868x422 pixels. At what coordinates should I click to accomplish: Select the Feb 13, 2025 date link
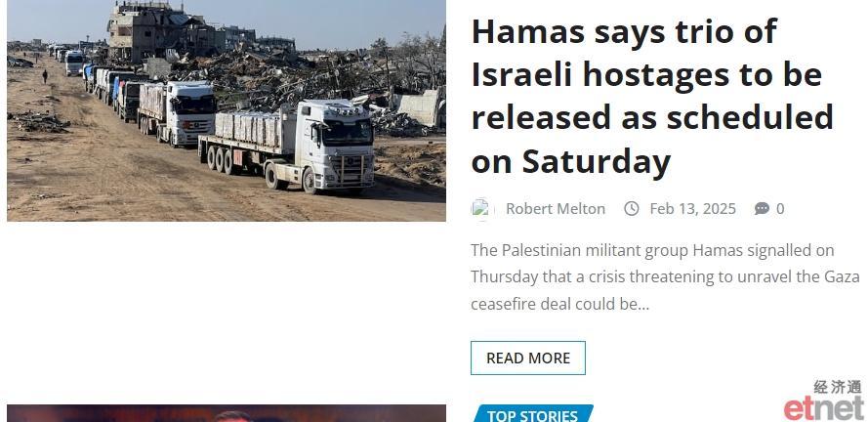click(x=692, y=209)
